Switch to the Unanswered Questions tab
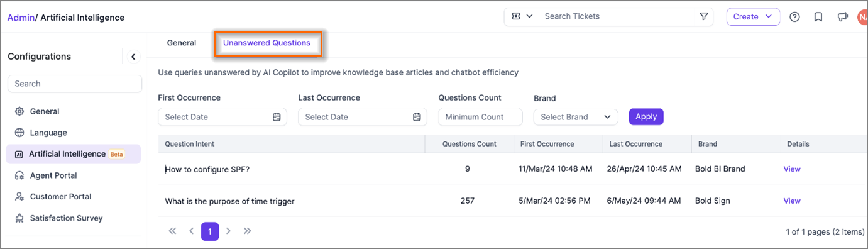 [266, 43]
